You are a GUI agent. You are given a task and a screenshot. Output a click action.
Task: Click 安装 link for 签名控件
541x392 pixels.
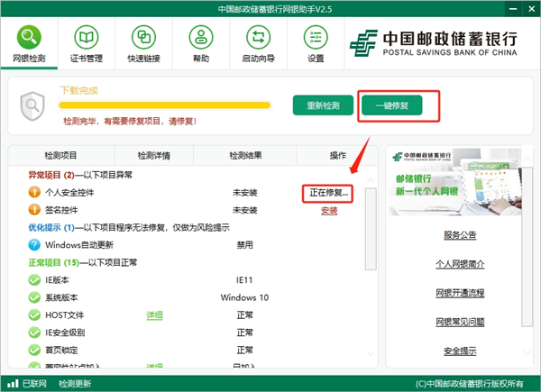click(329, 211)
